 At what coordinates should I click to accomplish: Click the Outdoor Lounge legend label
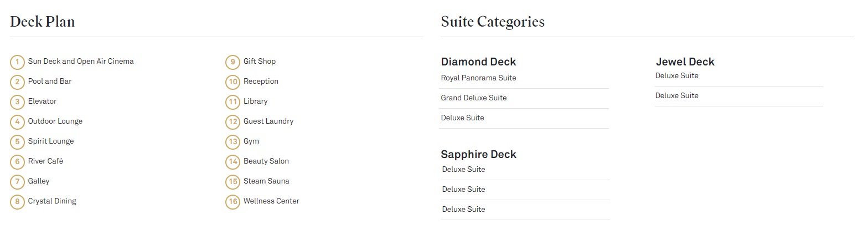55,121
